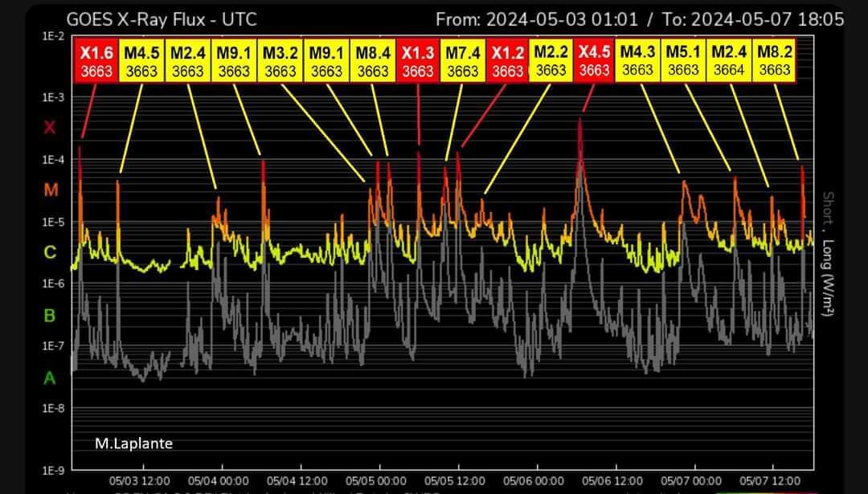Select the M4.5 flare label box
Image resolution: width=868 pixels, height=494 pixels.
(x=141, y=61)
